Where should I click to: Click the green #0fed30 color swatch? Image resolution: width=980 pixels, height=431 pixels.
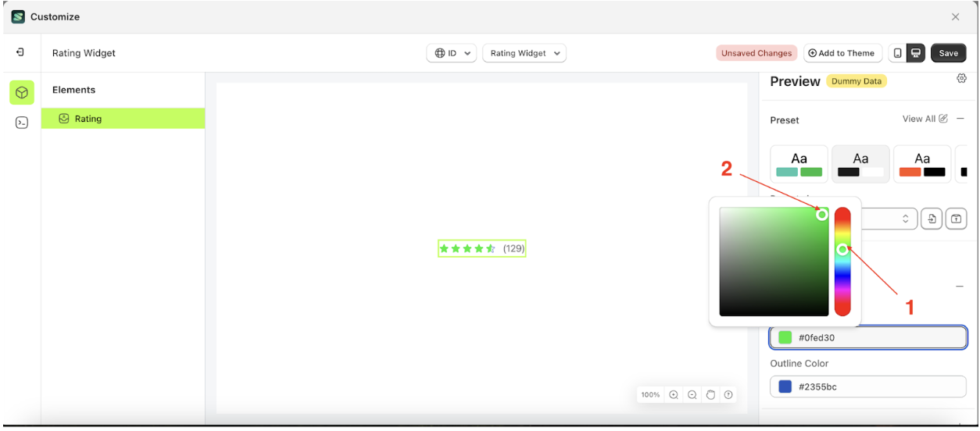coord(785,337)
